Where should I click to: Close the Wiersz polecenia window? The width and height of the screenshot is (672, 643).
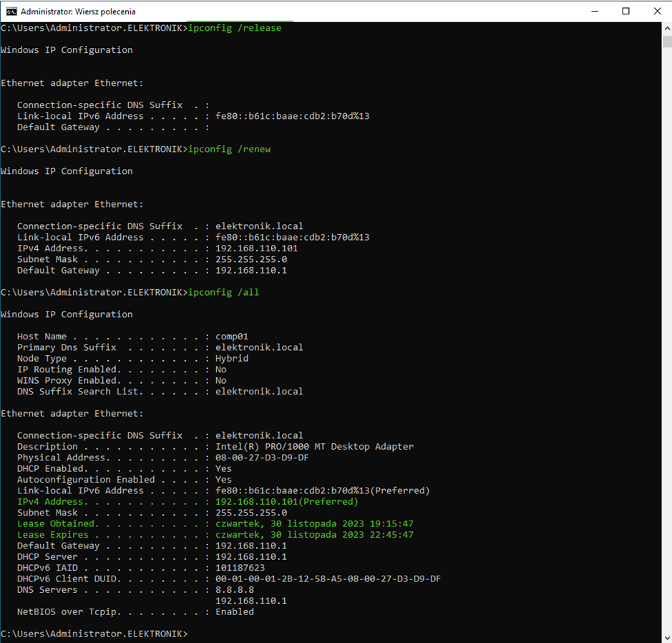click(657, 11)
